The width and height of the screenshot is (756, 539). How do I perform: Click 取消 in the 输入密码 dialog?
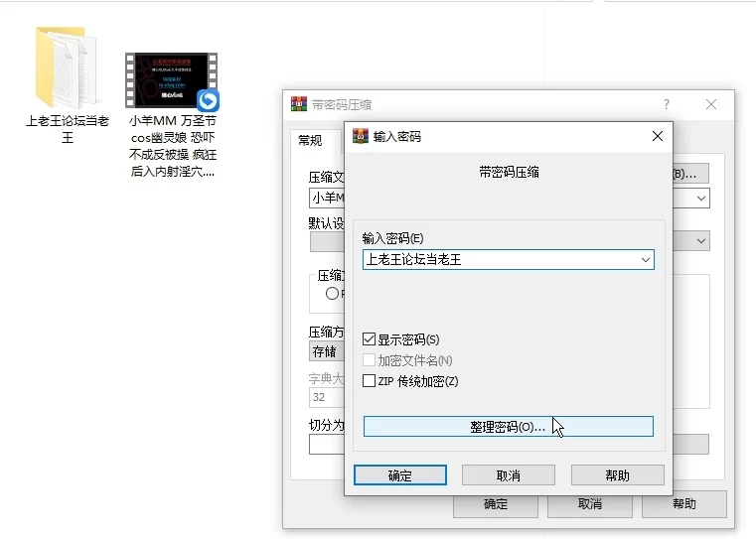point(509,475)
